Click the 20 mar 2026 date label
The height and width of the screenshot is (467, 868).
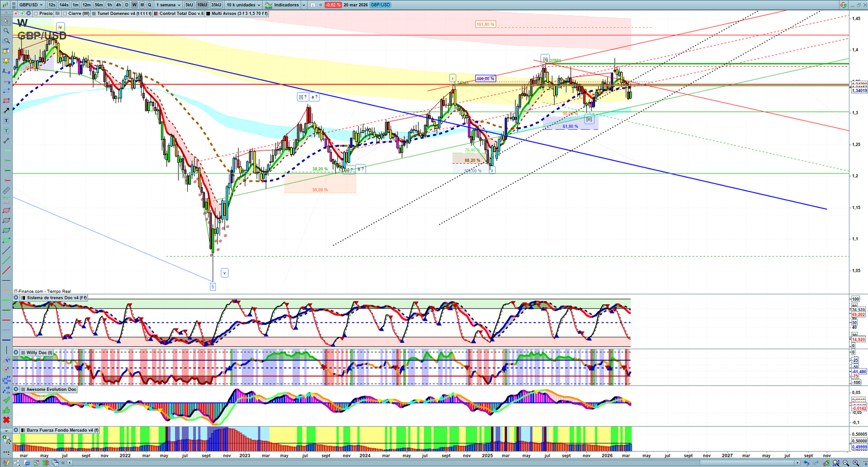[x=355, y=5]
